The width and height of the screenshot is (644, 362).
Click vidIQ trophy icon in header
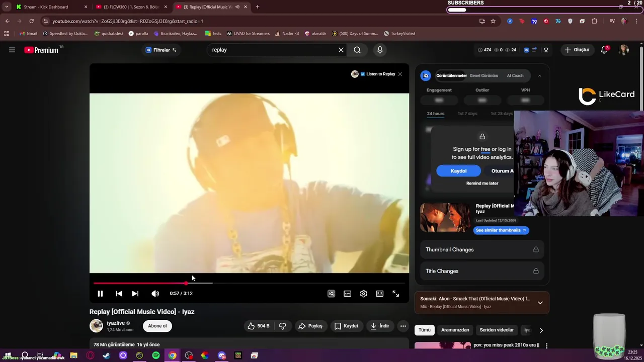click(546, 50)
